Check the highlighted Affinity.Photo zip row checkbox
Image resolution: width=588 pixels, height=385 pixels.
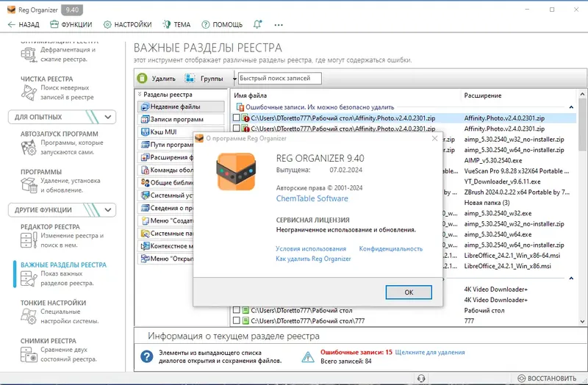pos(236,118)
